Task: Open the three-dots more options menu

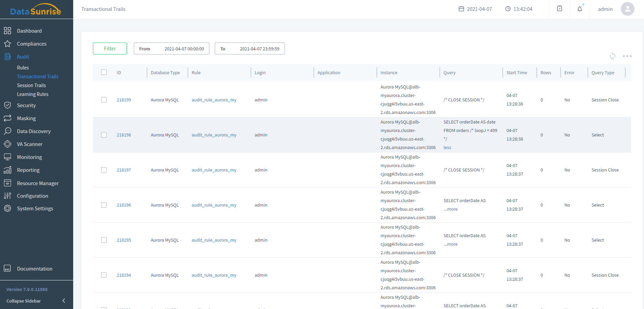Action: (x=627, y=56)
